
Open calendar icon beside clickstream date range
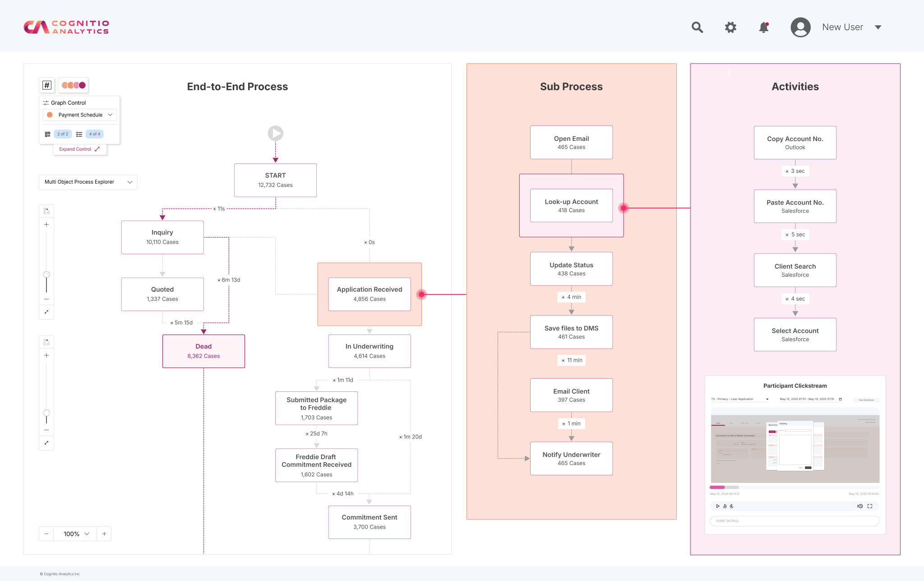(x=840, y=399)
